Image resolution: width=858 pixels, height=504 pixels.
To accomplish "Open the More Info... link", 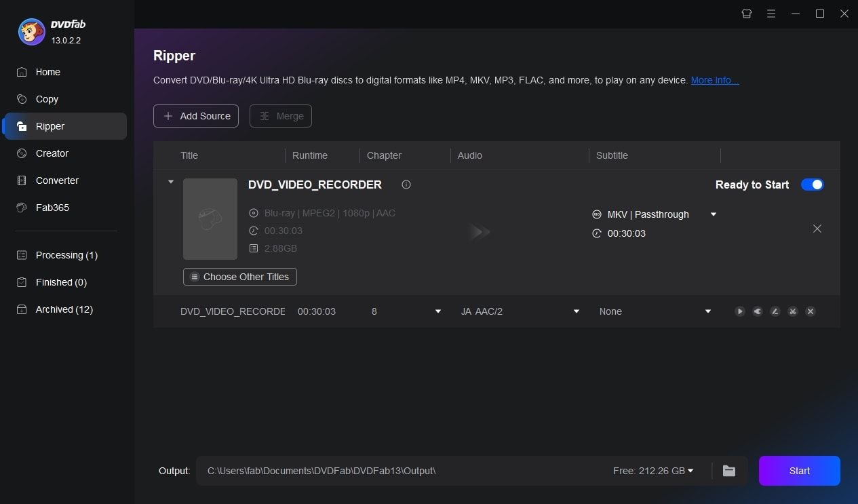I will tap(715, 80).
